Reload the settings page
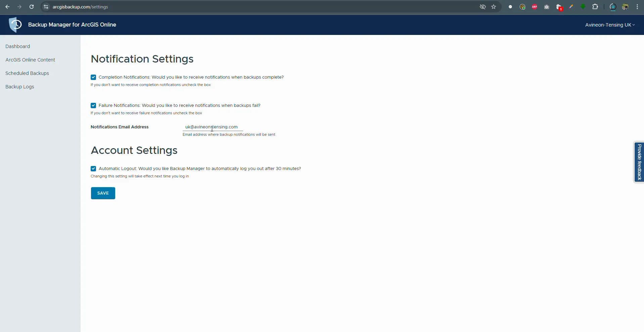Viewport: 644px width, 332px height. click(x=32, y=7)
